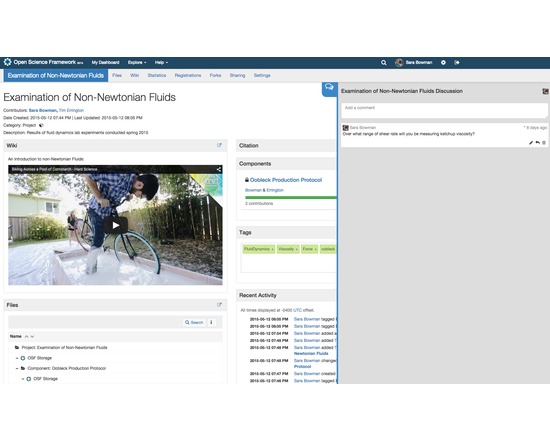This screenshot has width=550, height=440.
Task: Click the log out arrow icon
Action: point(457,62)
